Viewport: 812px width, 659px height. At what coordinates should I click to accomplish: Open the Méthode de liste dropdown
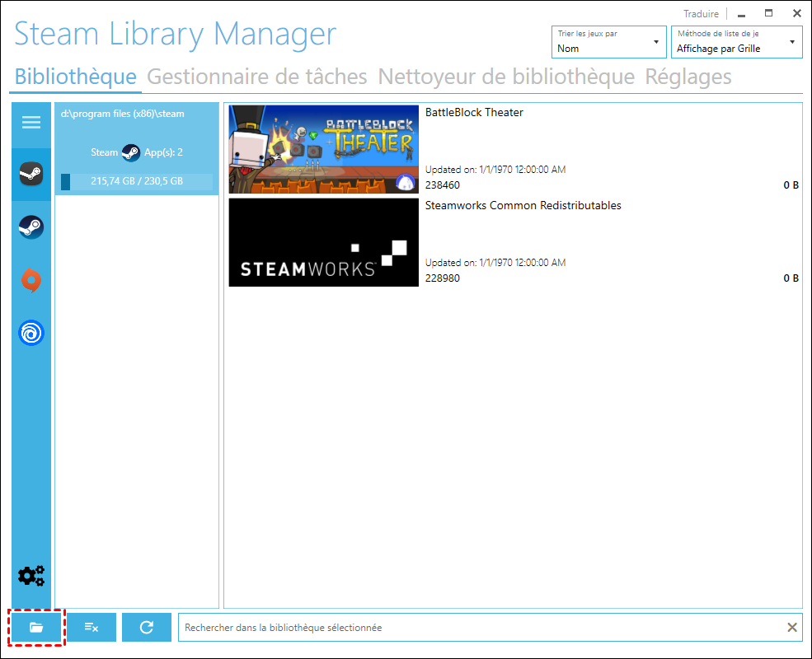736,42
